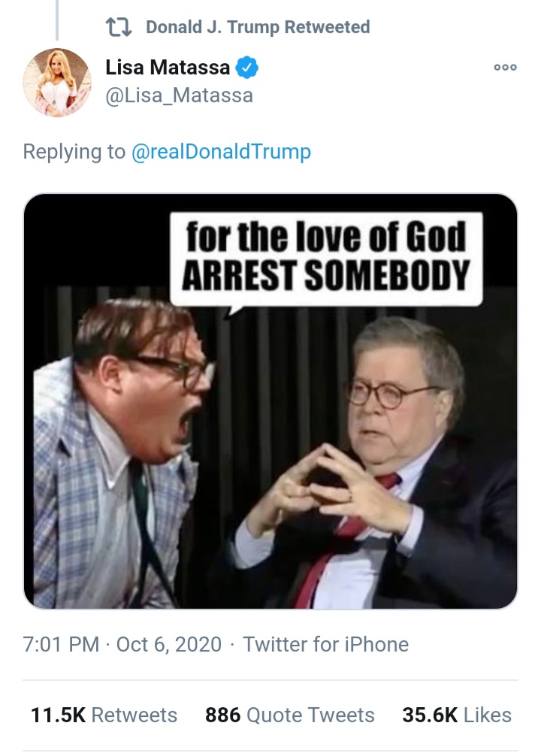Open the three-dot more options menu
The image size is (541, 756).
pos(506,68)
